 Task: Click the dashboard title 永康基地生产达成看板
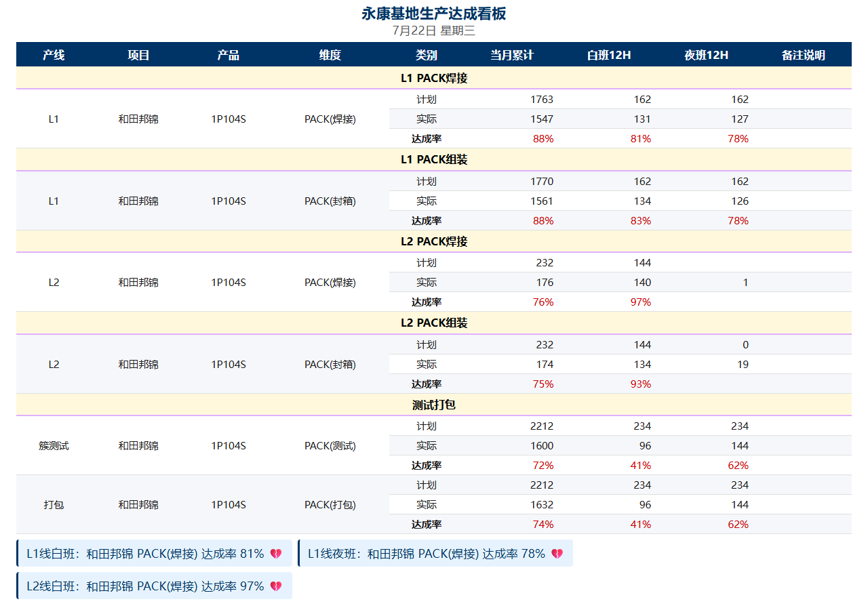[x=434, y=14]
